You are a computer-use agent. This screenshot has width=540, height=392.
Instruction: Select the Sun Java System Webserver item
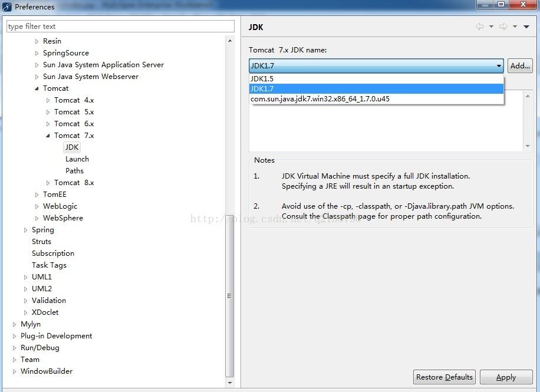click(x=91, y=77)
